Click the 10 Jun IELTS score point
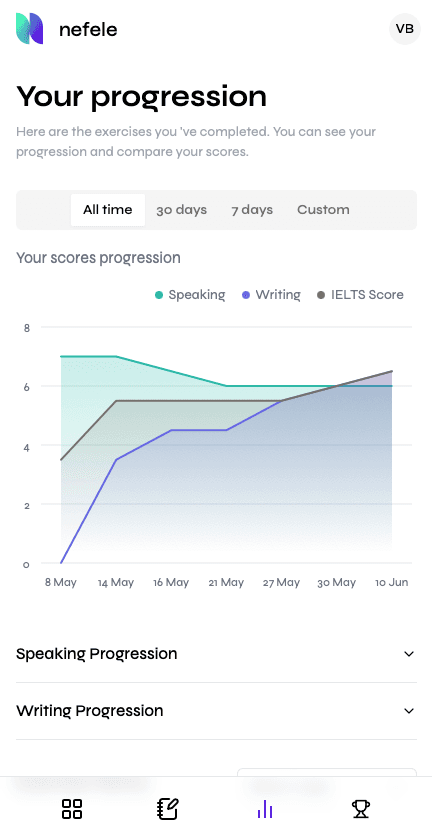Viewport: 432px width, 840px height. 392,371
